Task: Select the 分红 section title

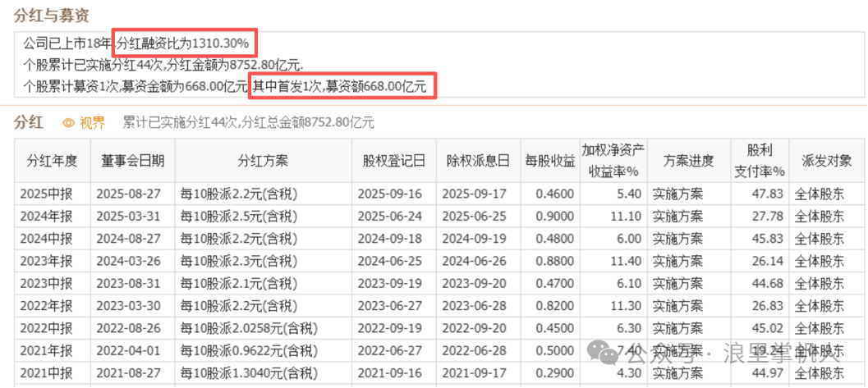Action: pyautogui.click(x=29, y=123)
